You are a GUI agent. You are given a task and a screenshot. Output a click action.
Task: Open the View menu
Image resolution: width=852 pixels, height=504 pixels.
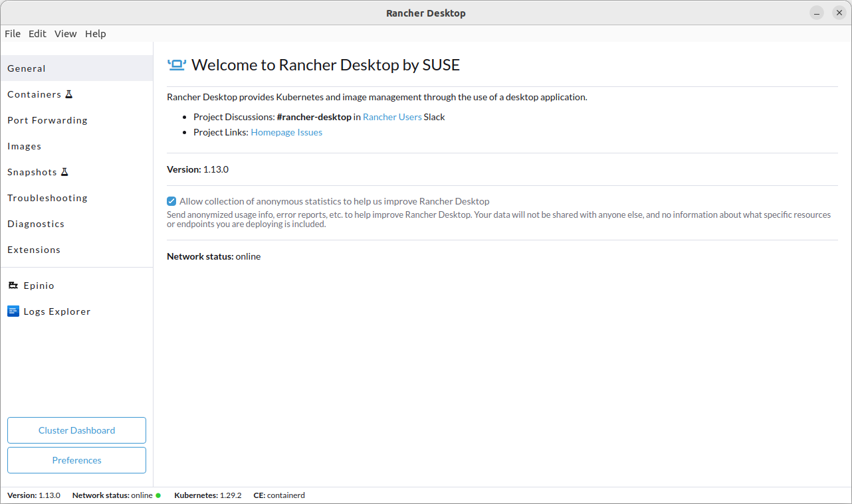click(66, 34)
